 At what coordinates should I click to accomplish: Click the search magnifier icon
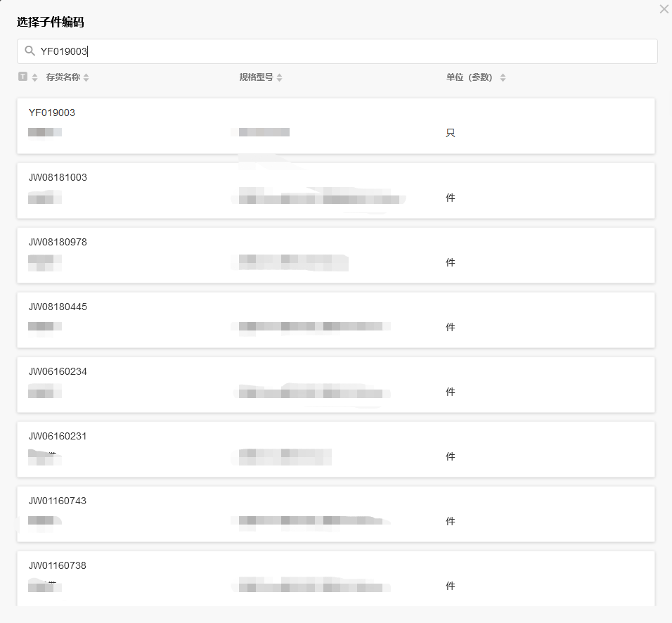(30, 51)
